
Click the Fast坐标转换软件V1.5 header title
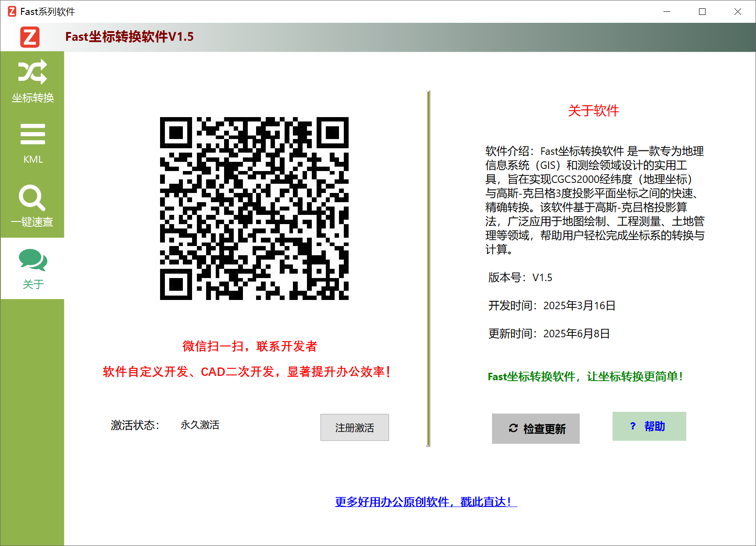(129, 37)
